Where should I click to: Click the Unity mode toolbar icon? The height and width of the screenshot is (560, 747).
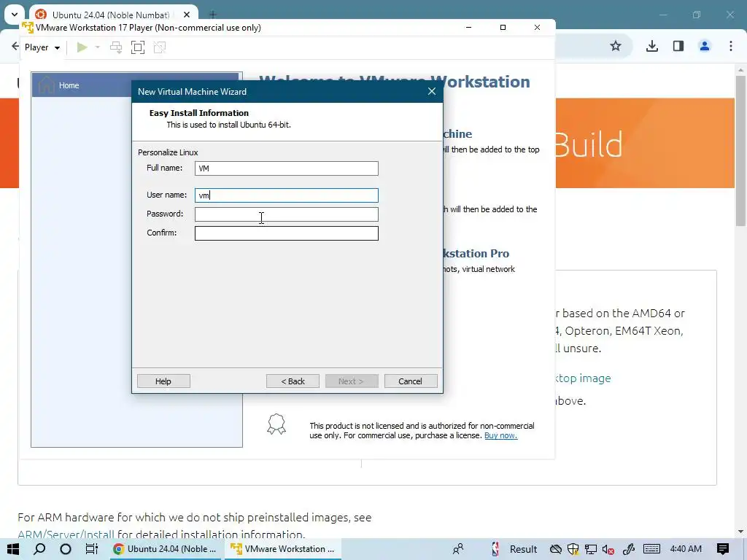click(x=160, y=47)
